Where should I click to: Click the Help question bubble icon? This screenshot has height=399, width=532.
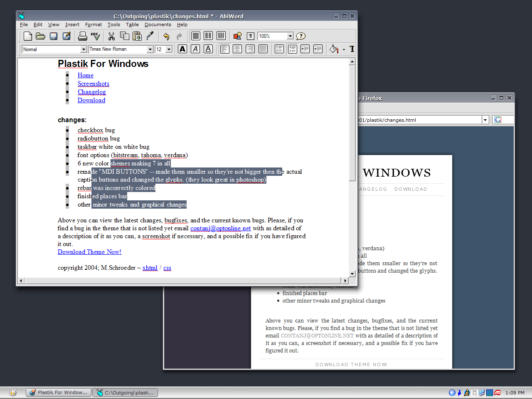(301, 36)
